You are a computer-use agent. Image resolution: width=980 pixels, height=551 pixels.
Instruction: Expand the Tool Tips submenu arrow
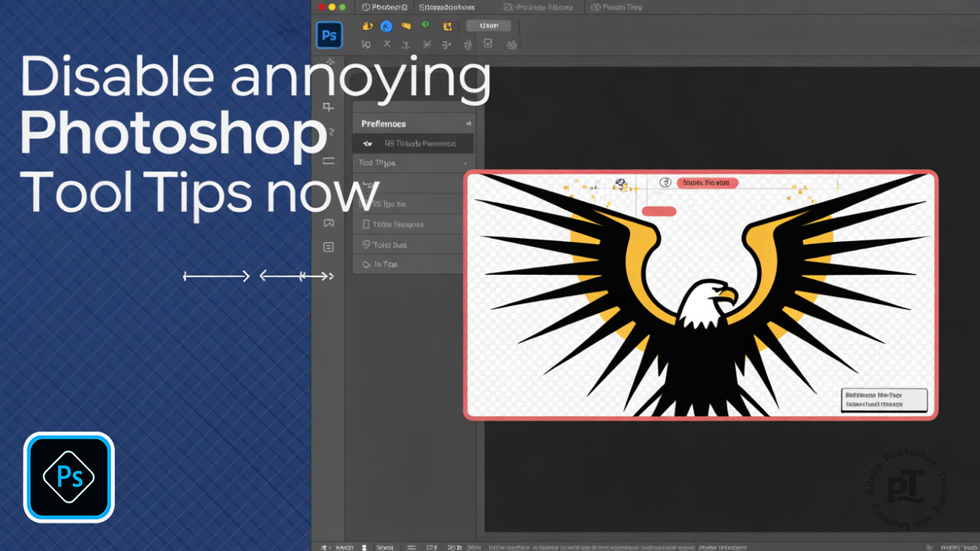465,164
